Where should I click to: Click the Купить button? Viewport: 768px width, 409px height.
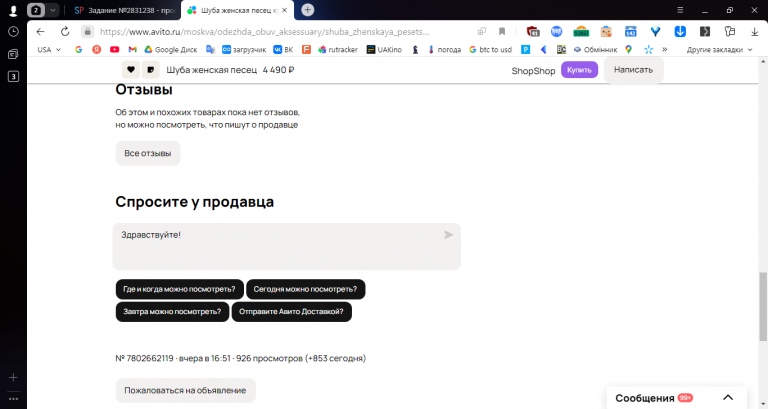coord(579,70)
